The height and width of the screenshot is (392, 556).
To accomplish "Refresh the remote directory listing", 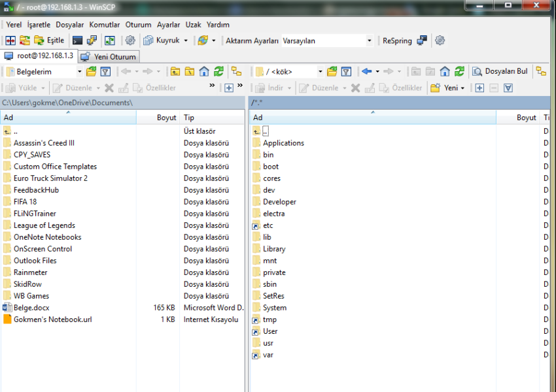I will click(459, 71).
